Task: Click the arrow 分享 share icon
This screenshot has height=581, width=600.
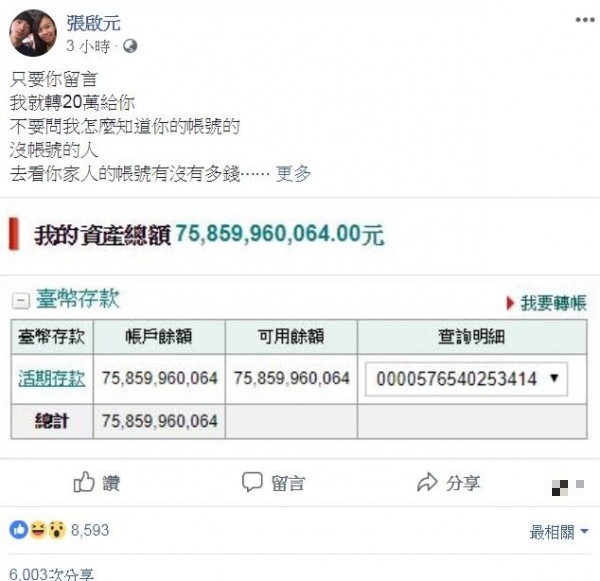Action: (427, 482)
